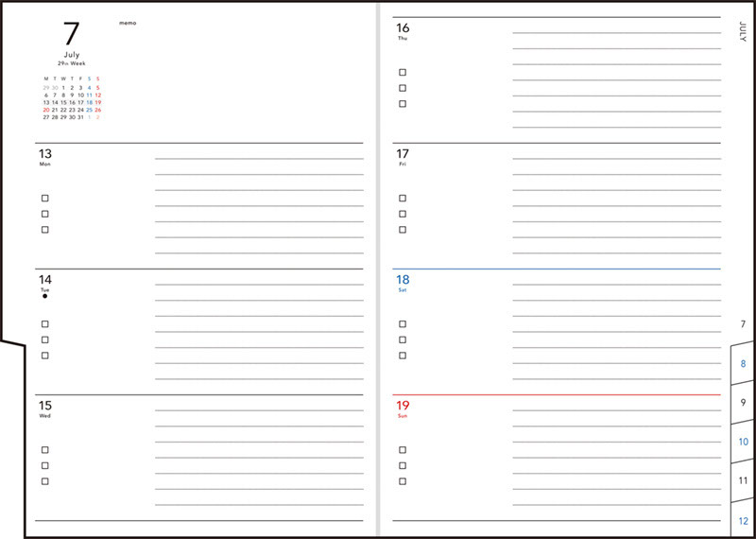Image resolution: width=756 pixels, height=539 pixels.
Task: Select red 5 in the mini calendar
Action: (x=98, y=88)
